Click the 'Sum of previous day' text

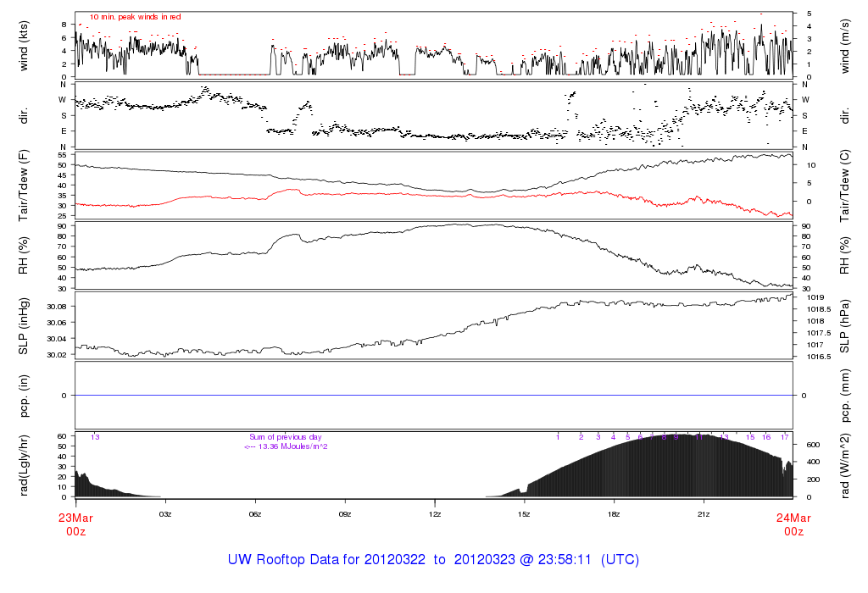coord(285,437)
